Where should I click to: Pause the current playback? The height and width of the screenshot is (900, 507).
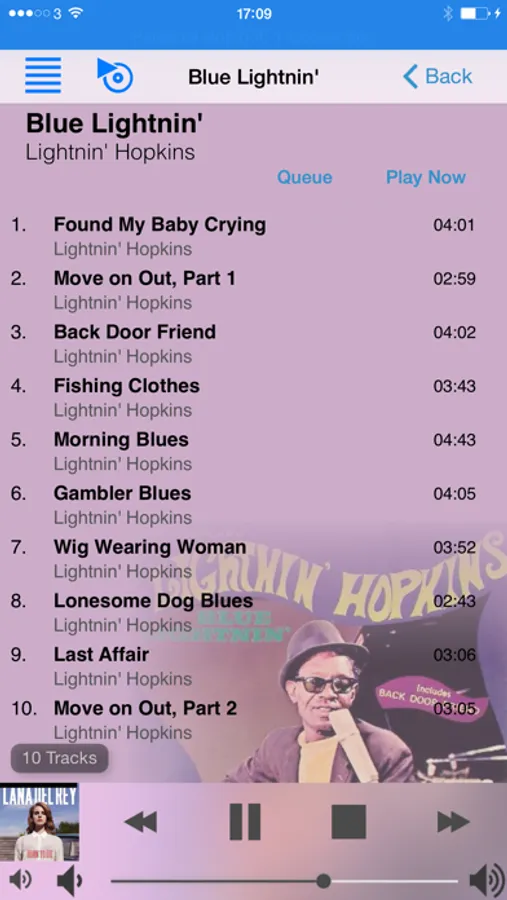[245, 822]
